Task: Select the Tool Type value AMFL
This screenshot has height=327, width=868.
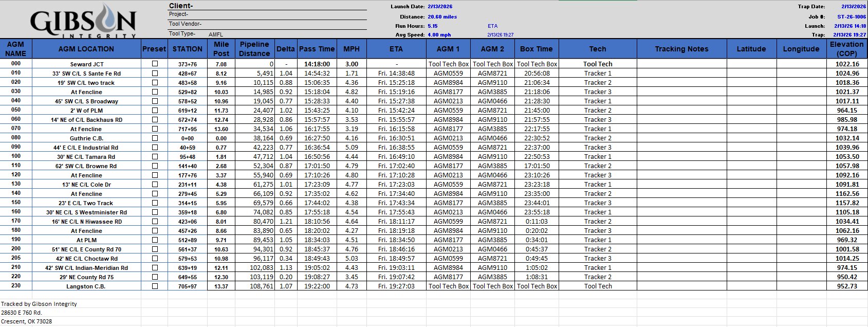Action: point(216,34)
